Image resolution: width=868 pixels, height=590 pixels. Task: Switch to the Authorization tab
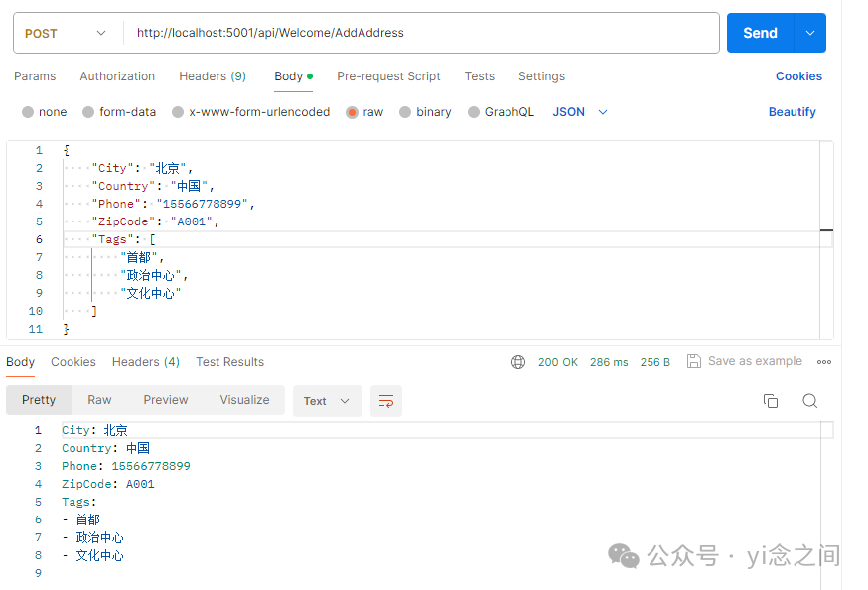pos(117,76)
